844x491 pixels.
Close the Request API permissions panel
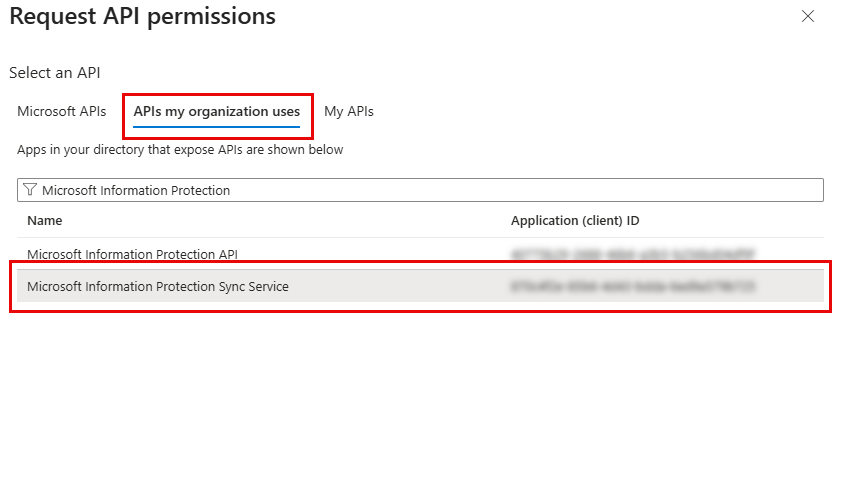[808, 16]
